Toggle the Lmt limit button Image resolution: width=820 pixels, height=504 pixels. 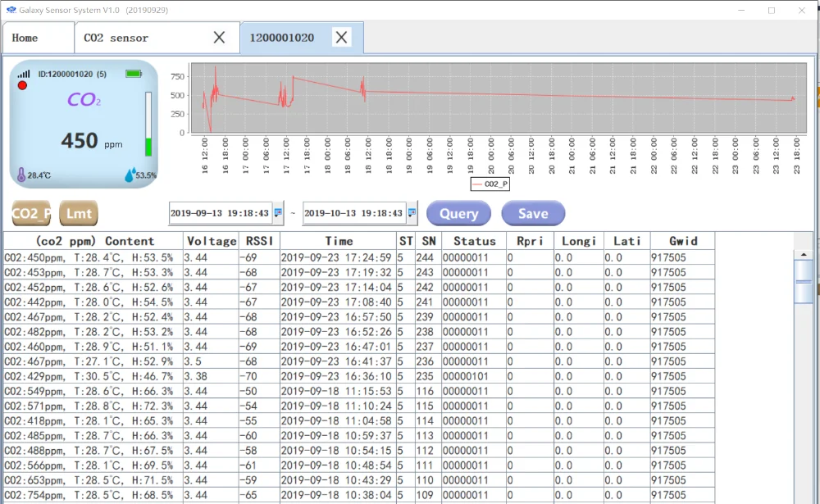point(78,214)
